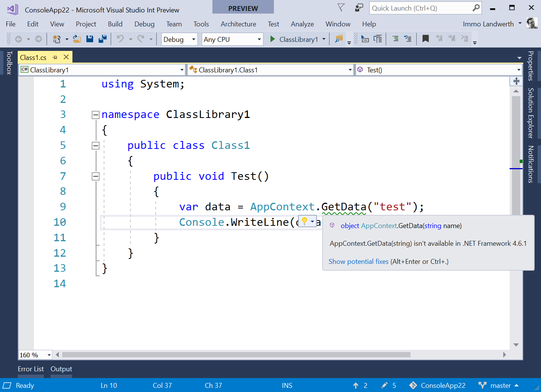Click the unpushed commits up-arrow in the status bar
541x392 pixels.
point(356,385)
